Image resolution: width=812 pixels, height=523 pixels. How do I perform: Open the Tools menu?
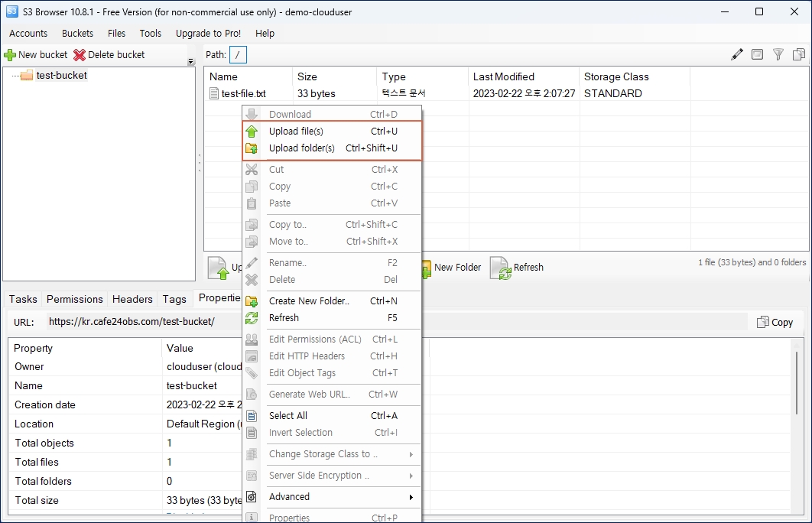tap(151, 34)
